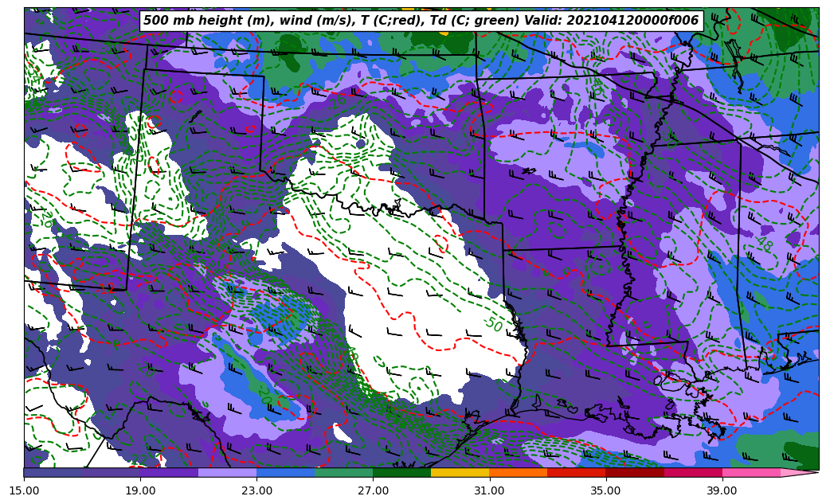826x504 pixels.
Task: Click the yellow segment of the colorbar
Action: point(460,472)
